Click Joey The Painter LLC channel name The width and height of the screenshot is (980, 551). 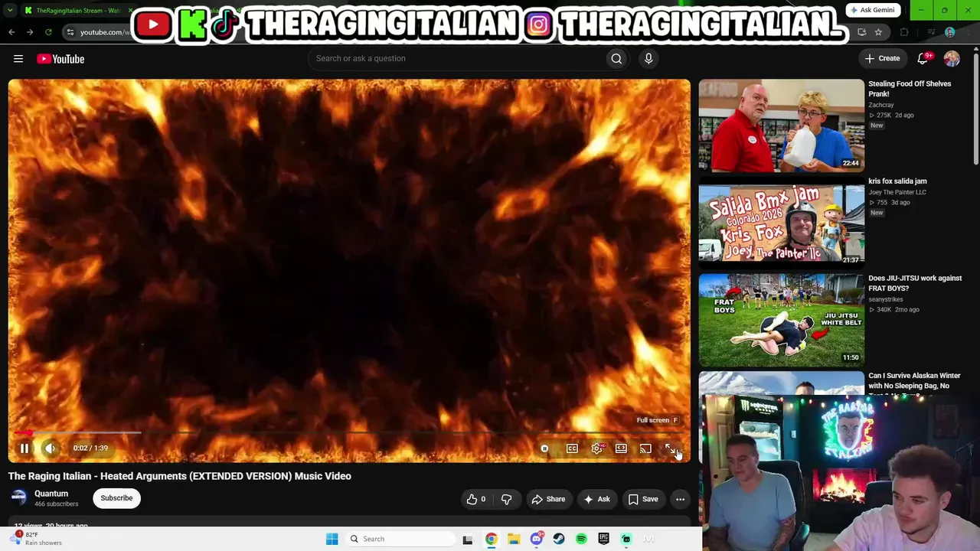click(x=897, y=192)
